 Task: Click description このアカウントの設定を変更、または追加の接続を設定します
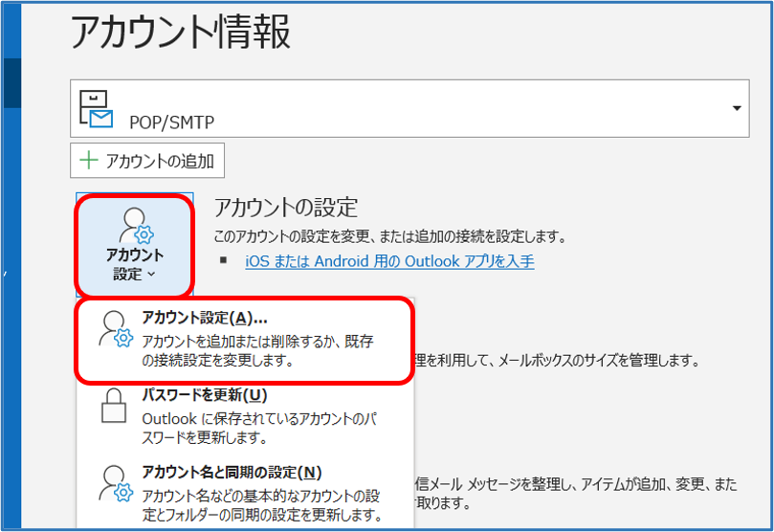(x=390, y=236)
